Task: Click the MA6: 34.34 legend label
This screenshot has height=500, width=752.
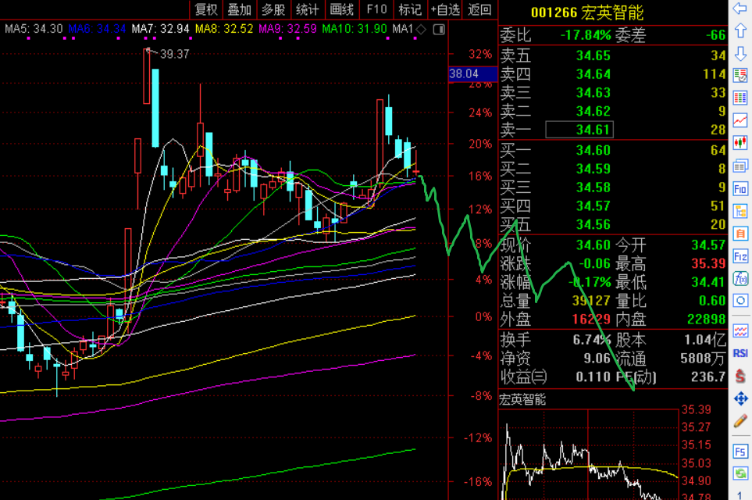Action: (97, 29)
